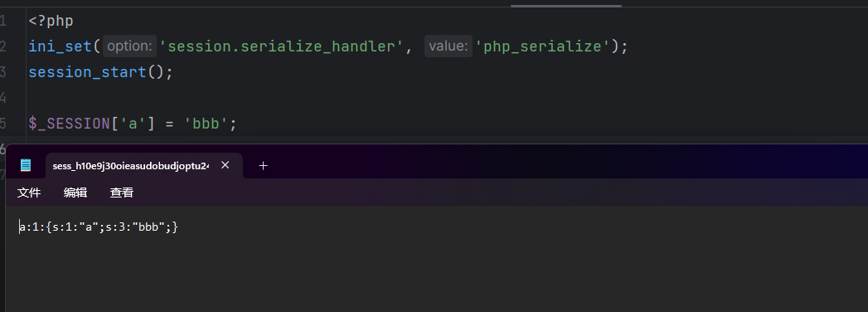Click line number 3 in the gutter

tap(3, 72)
